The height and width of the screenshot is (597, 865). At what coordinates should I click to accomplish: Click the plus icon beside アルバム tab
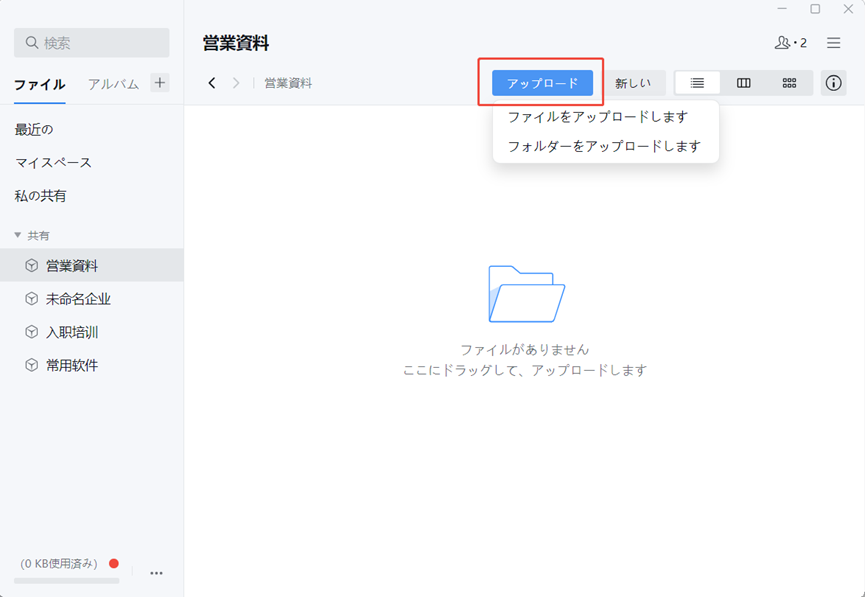pos(160,83)
